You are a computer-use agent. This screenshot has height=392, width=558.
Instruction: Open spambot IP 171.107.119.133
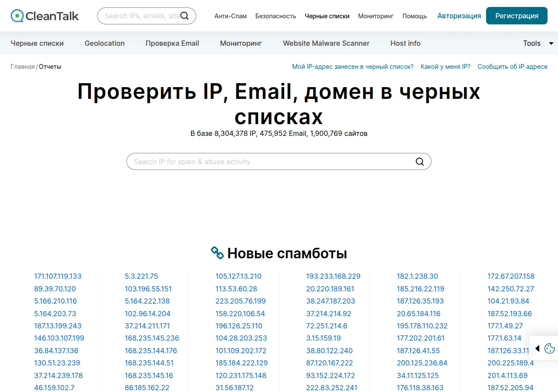[58, 276]
